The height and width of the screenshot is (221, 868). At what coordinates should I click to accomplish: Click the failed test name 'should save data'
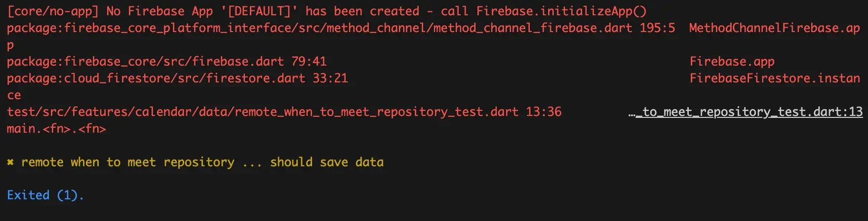(327, 162)
